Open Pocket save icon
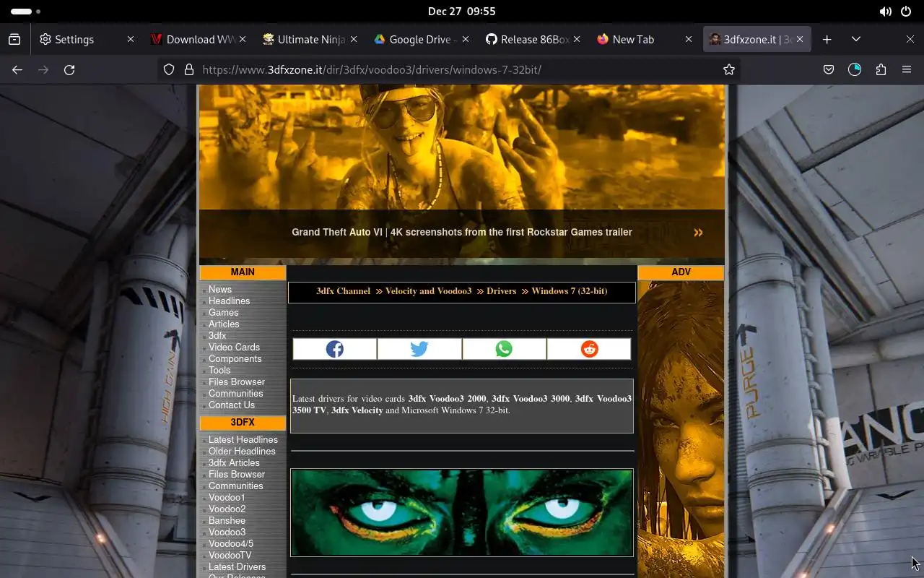Image resolution: width=924 pixels, height=578 pixels. 829,69
